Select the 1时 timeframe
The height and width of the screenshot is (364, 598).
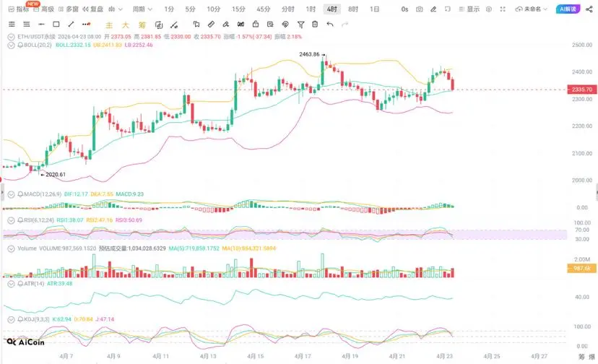click(x=311, y=9)
